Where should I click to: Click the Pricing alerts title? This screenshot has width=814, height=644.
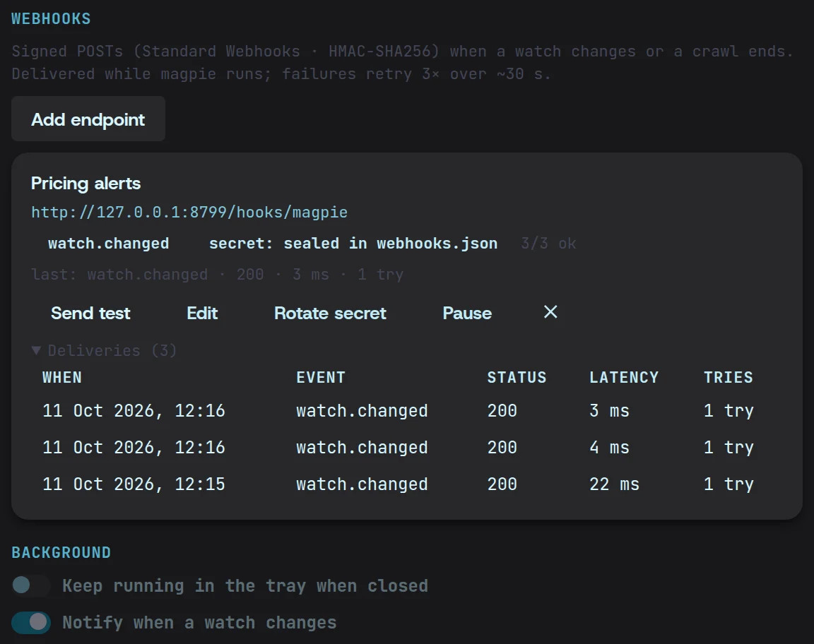tap(85, 183)
